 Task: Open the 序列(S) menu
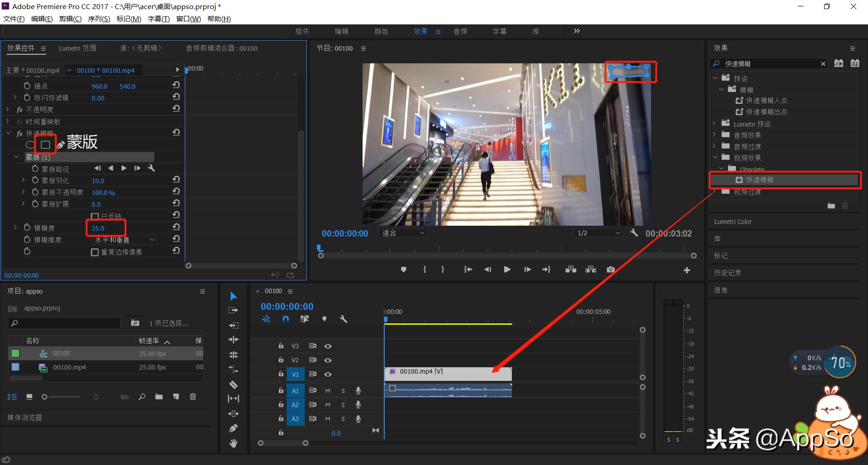(x=99, y=19)
